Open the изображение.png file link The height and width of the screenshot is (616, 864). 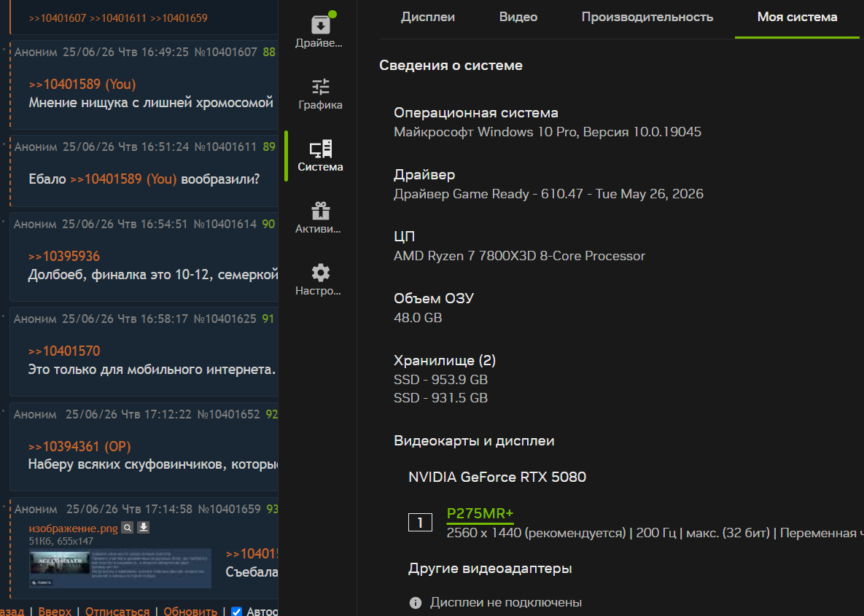74,529
